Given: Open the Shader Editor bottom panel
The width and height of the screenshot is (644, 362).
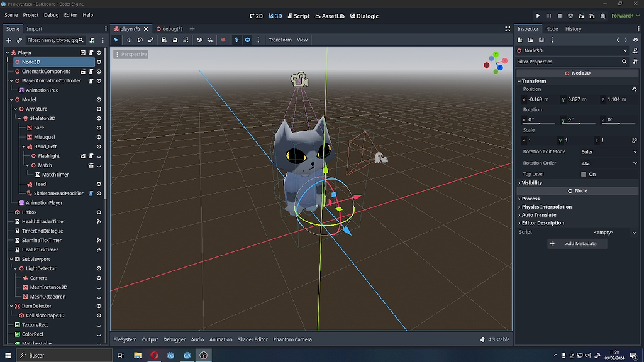Looking at the screenshot, I should (x=253, y=339).
